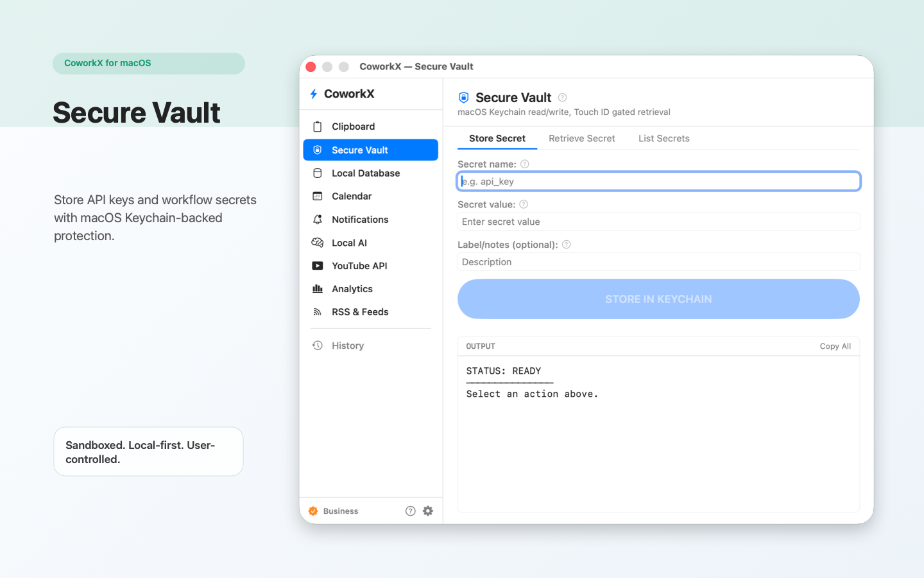Click Copy All in the output panel
Image resolution: width=924 pixels, height=578 pixels.
(835, 346)
